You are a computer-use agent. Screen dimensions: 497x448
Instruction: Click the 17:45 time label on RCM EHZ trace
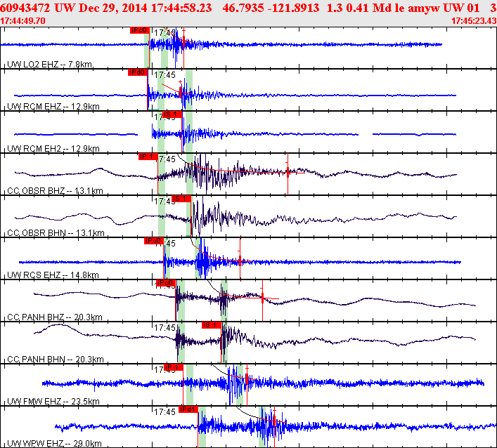pos(164,75)
